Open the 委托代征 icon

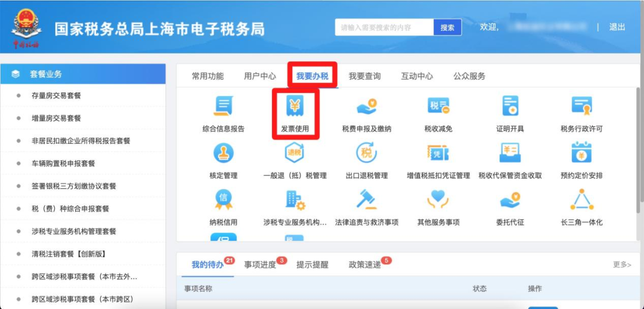[x=510, y=200]
